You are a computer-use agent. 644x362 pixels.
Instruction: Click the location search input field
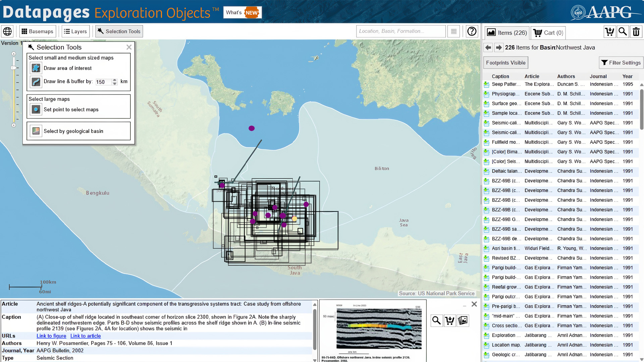(401, 31)
